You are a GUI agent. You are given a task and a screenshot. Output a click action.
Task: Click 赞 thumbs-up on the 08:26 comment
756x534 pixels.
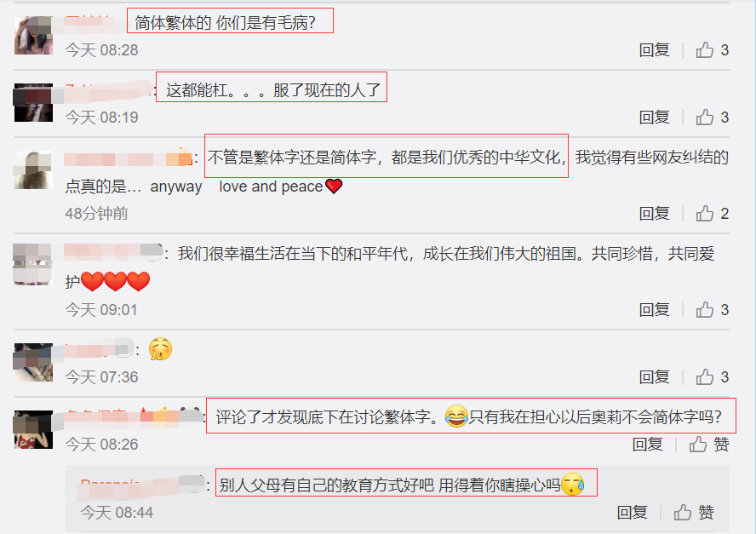[708, 445]
